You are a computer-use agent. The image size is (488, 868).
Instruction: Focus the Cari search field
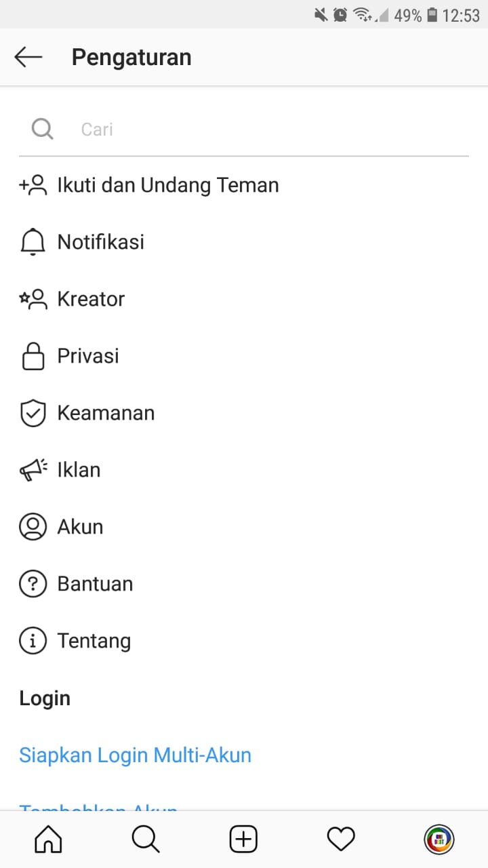pyautogui.click(x=244, y=129)
